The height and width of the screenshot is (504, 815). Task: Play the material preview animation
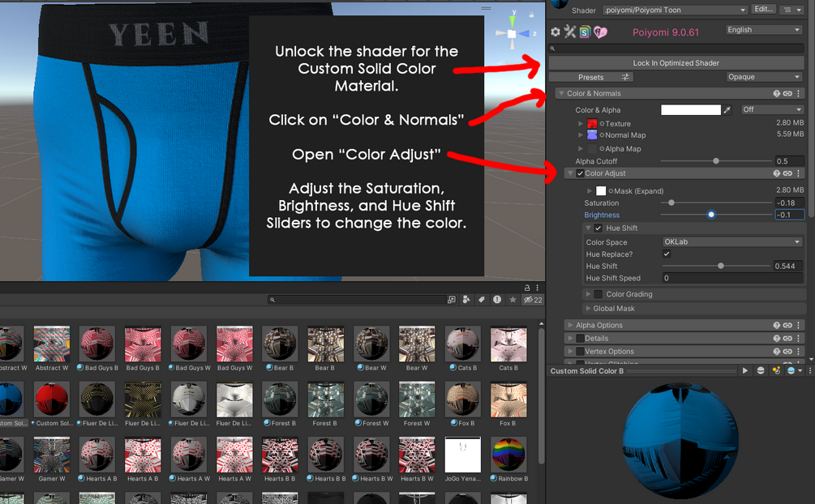744,371
